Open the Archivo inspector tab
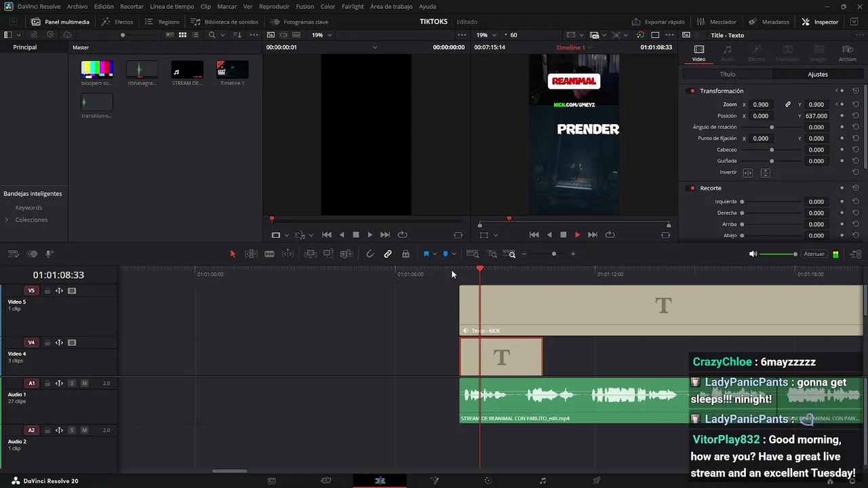This screenshot has width=868, height=488. [x=847, y=53]
